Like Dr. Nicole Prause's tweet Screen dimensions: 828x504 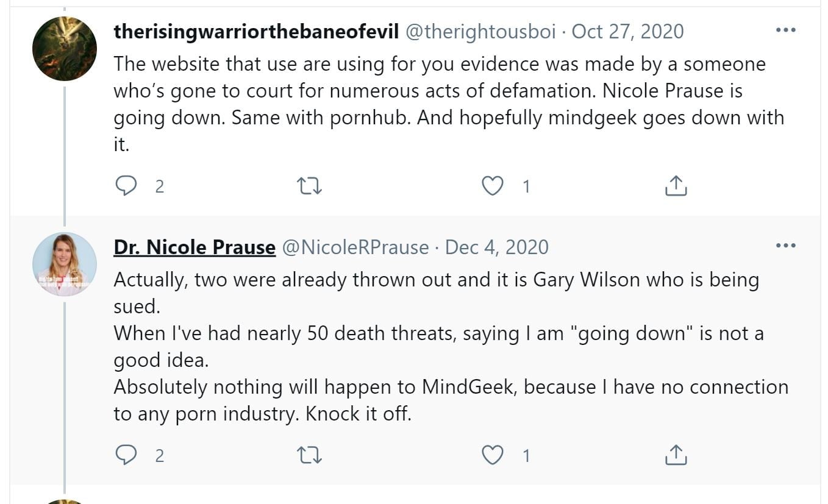(492, 455)
